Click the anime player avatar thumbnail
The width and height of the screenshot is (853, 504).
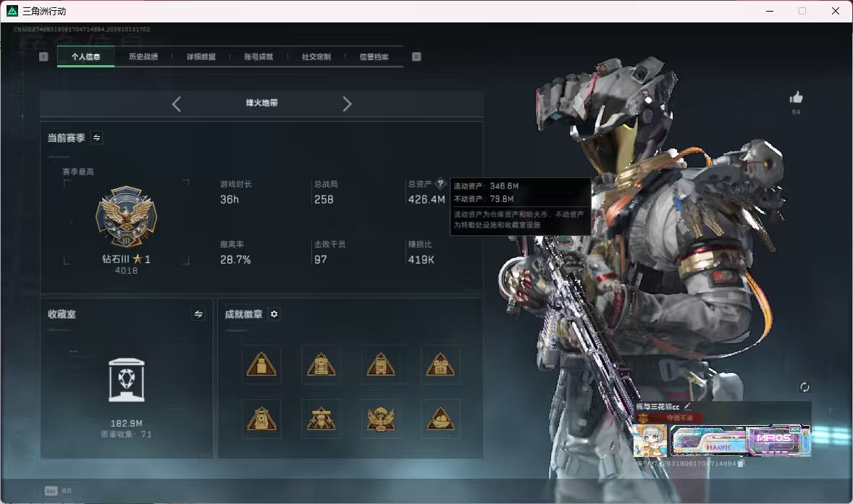651,440
